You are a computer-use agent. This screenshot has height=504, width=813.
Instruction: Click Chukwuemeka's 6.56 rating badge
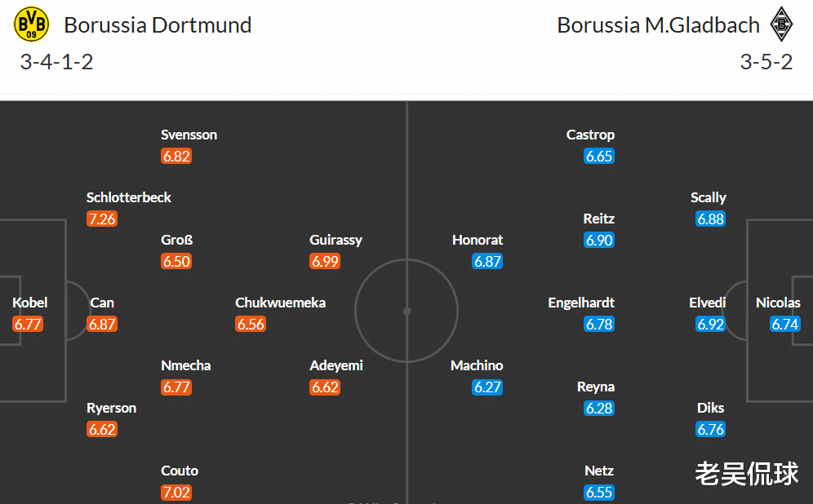point(251,324)
